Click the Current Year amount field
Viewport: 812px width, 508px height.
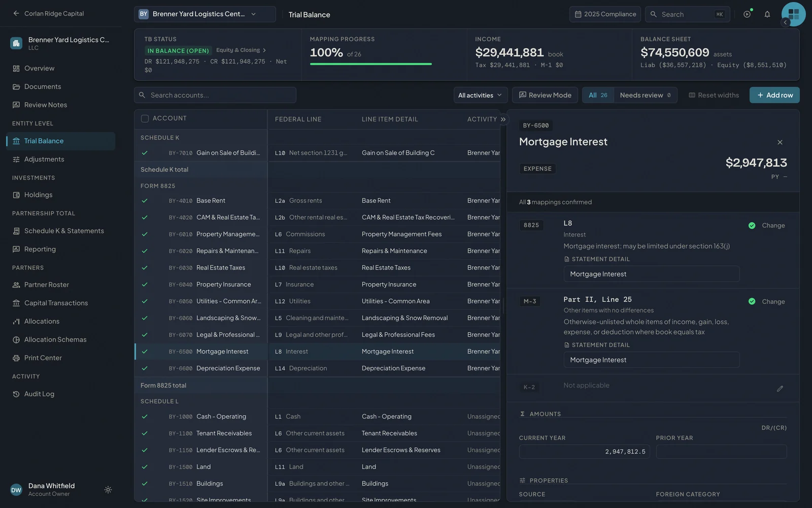click(585, 452)
